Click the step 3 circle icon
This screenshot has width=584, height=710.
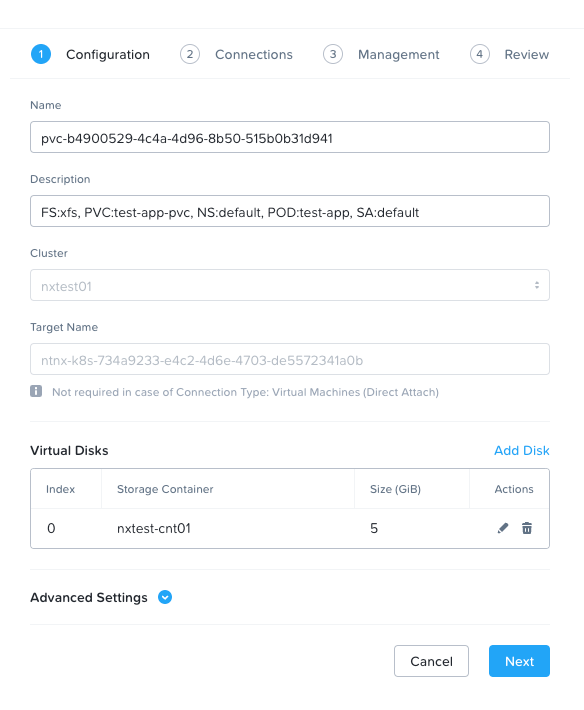(x=333, y=54)
